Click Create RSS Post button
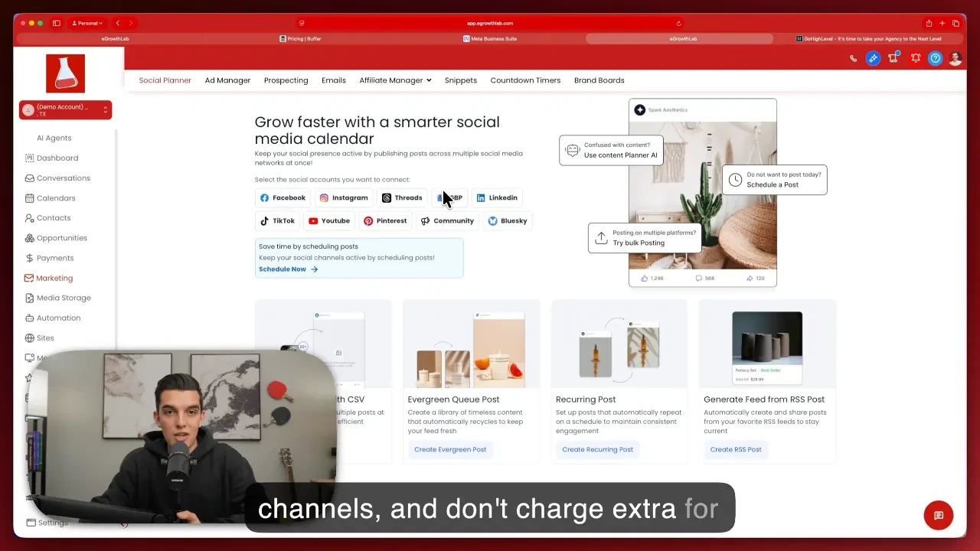 (736, 449)
